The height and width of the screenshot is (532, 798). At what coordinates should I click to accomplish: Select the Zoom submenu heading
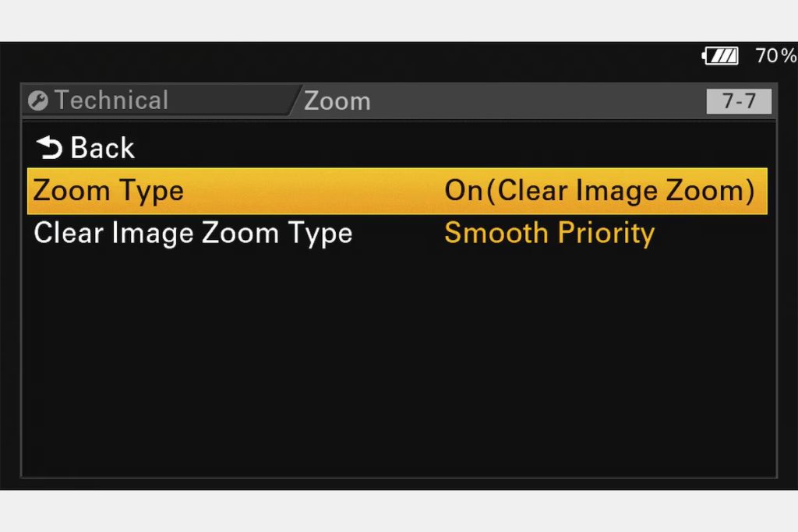337,101
